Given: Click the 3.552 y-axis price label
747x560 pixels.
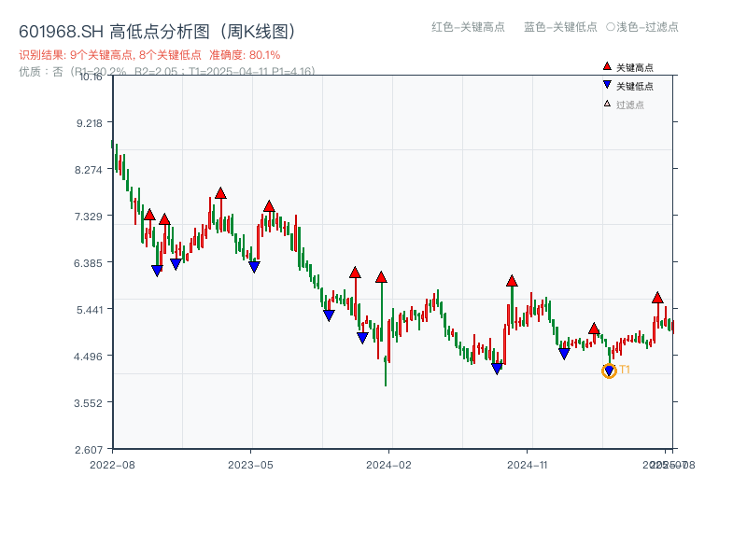Looking at the screenshot, I should click(x=88, y=403).
